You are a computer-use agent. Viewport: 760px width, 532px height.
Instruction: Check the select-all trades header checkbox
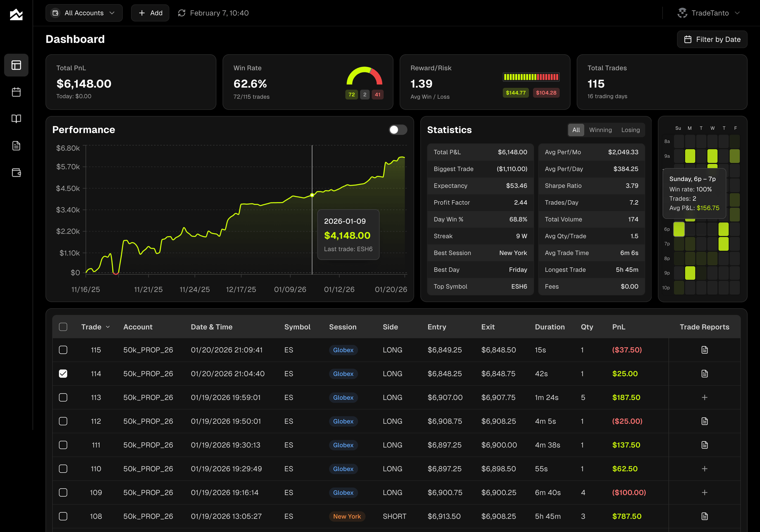click(x=63, y=327)
